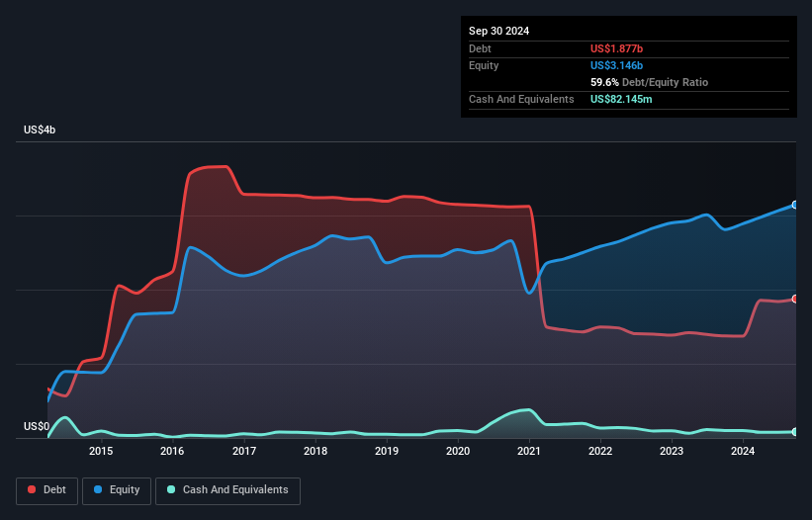
Task: Click the US$0 y-axis label
Action: (37, 426)
